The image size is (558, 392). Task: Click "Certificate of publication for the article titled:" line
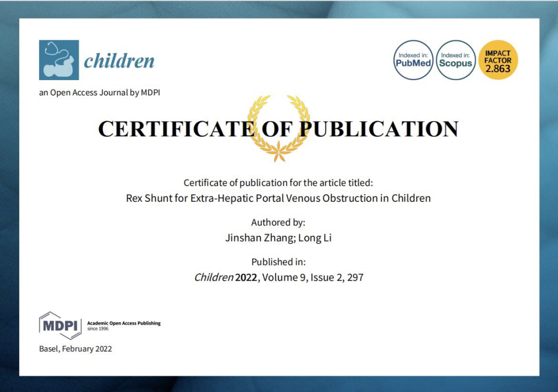[278, 183]
